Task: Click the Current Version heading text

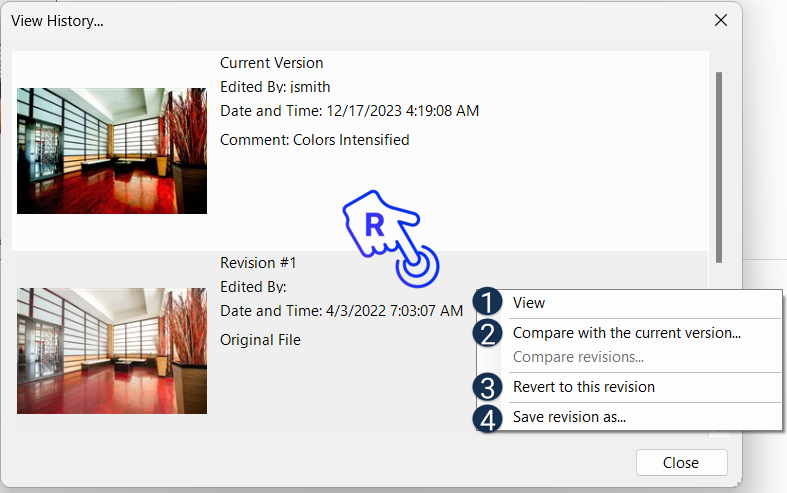Action: (x=271, y=63)
